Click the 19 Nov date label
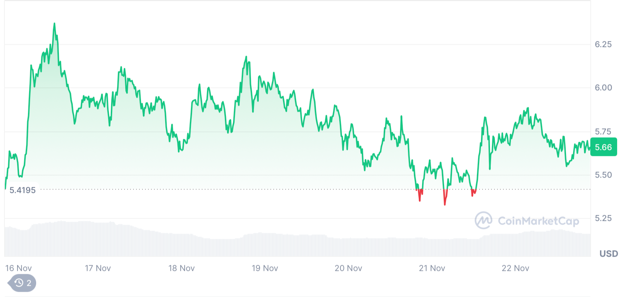This screenshot has width=644, height=297. pos(265,268)
